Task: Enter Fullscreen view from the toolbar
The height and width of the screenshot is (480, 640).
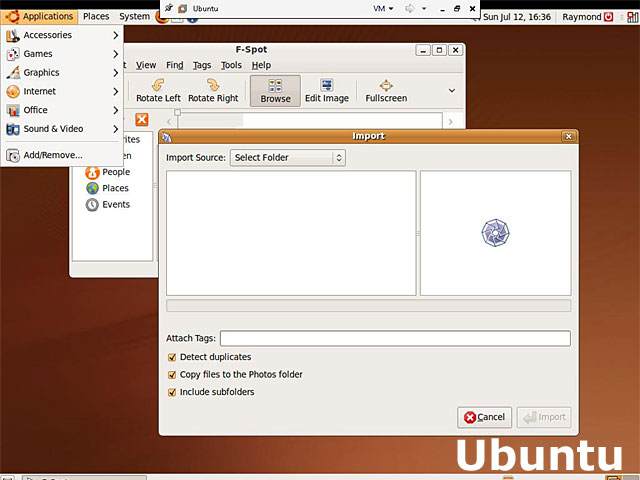Action: tap(386, 90)
